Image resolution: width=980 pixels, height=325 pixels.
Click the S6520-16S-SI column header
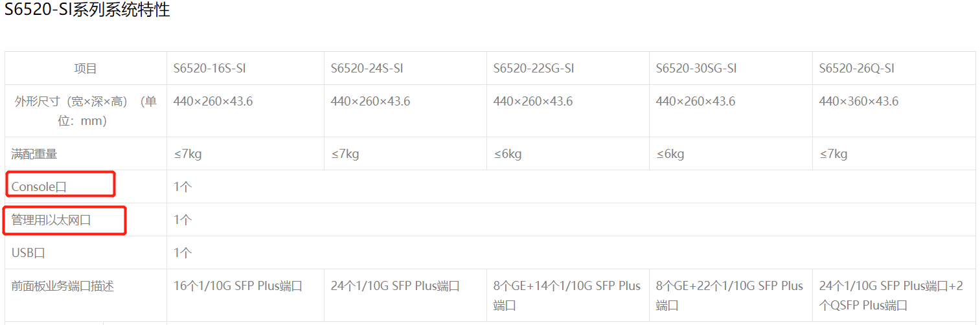[209, 69]
